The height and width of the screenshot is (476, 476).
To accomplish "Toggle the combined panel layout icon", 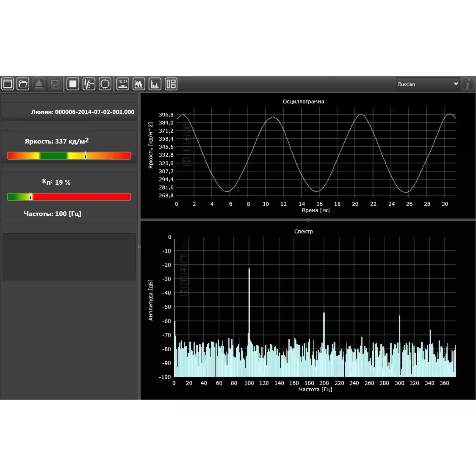I will [171, 84].
